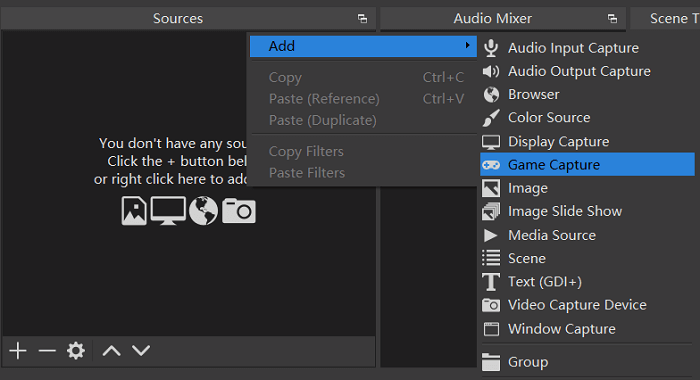Click the "or right click here" hint text

(x=170, y=179)
